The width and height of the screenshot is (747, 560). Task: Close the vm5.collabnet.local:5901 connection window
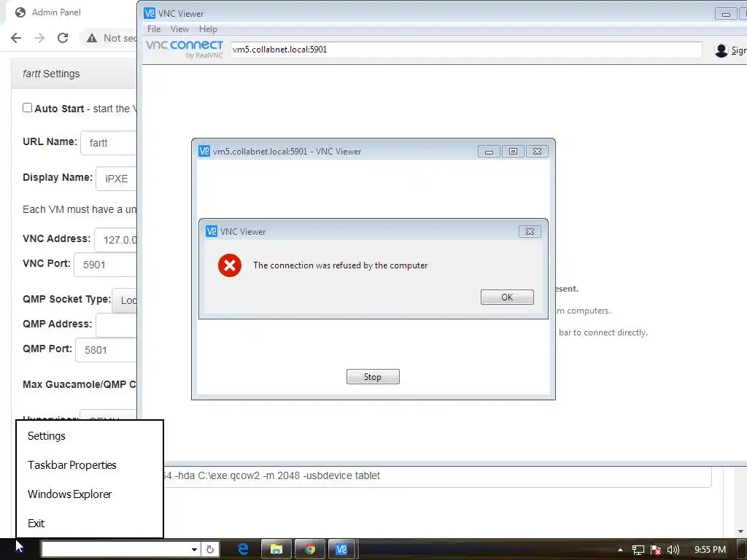(537, 152)
